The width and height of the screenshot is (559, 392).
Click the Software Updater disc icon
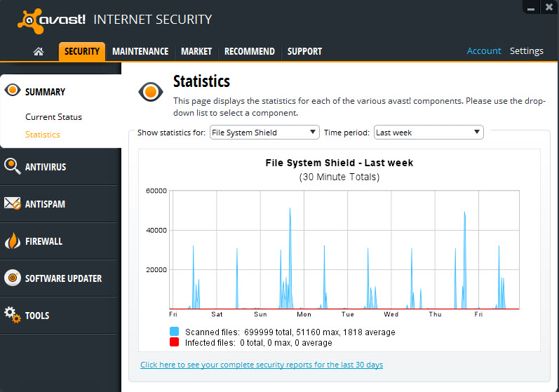13,278
